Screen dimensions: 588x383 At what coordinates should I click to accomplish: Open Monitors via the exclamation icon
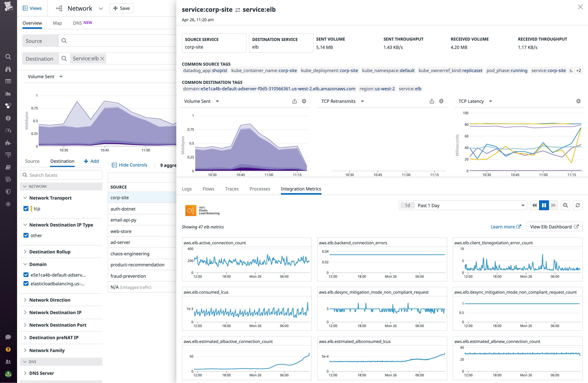8,118
